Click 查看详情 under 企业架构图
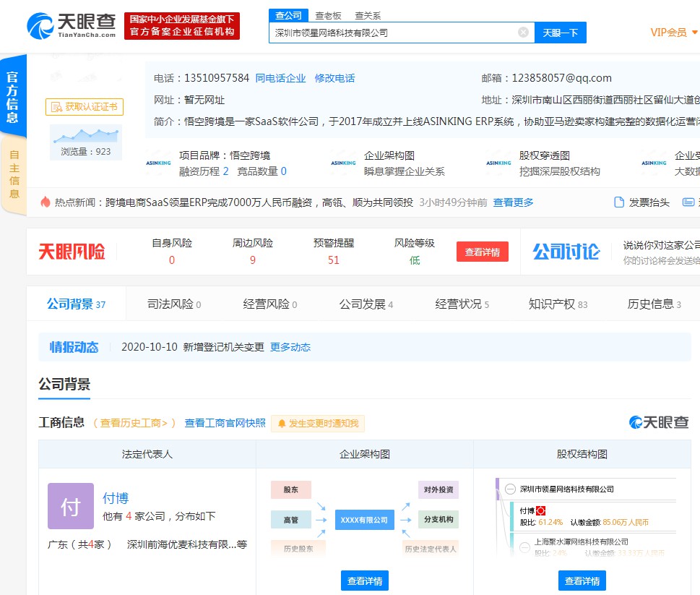This screenshot has width=700, height=595. point(365,581)
